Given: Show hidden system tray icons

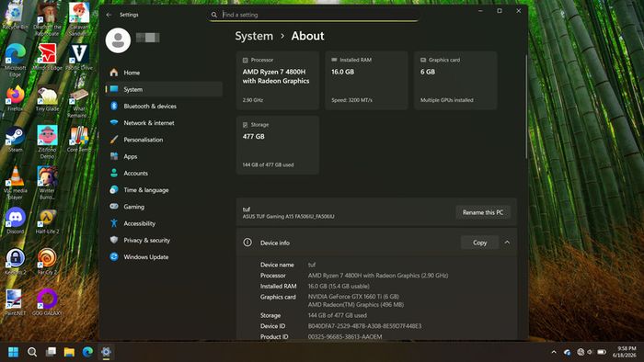Looking at the screenshot, I should [554, 352].
